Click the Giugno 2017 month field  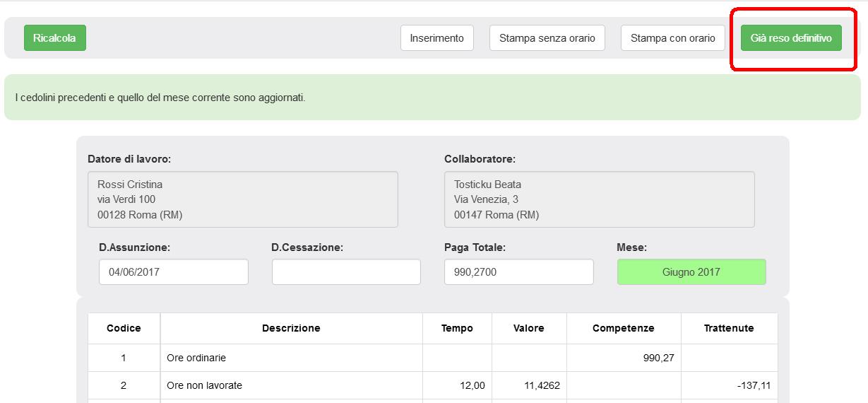point(691,272)
